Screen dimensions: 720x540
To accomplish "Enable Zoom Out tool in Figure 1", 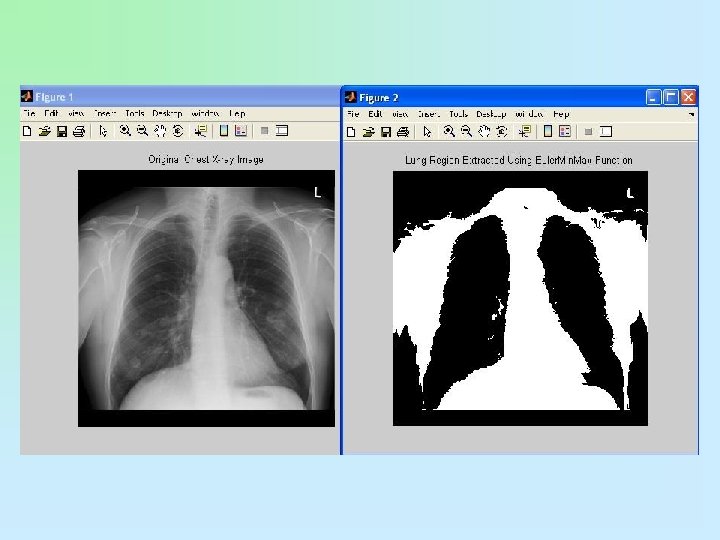I will coord(142,131).
